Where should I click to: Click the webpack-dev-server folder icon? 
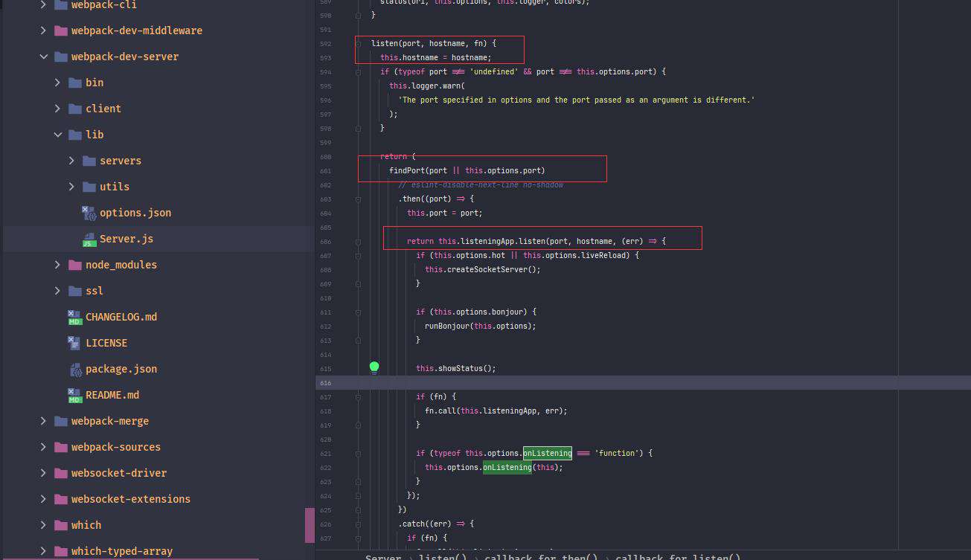(x=60, y=57)
